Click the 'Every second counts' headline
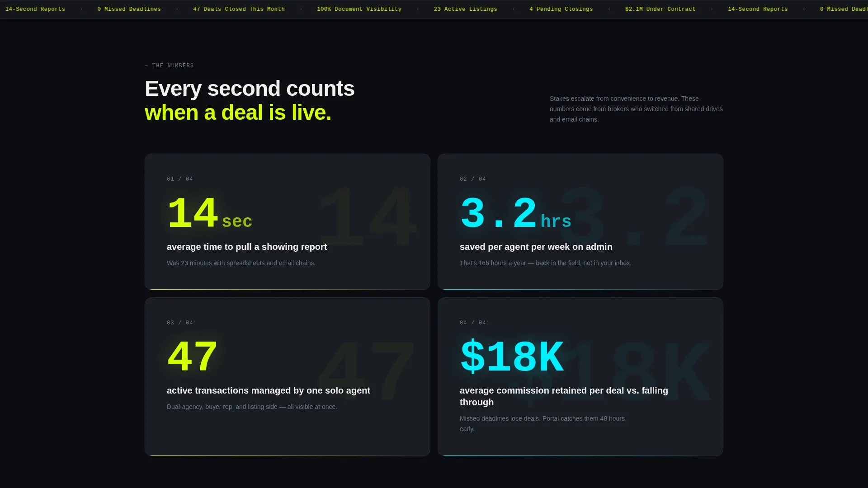Viewport: 868px width, 488px height. coord(250,89)
